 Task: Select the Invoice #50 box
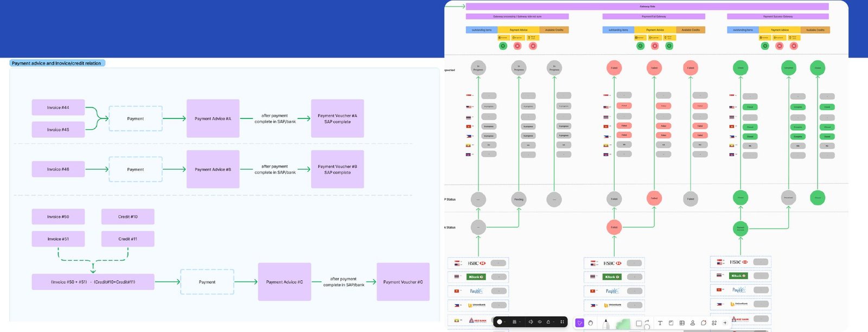click(x=58, y=216)
